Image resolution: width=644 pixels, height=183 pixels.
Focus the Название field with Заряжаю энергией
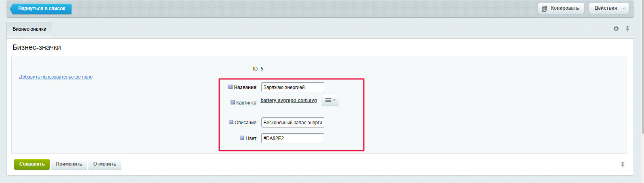coord(293,87)
